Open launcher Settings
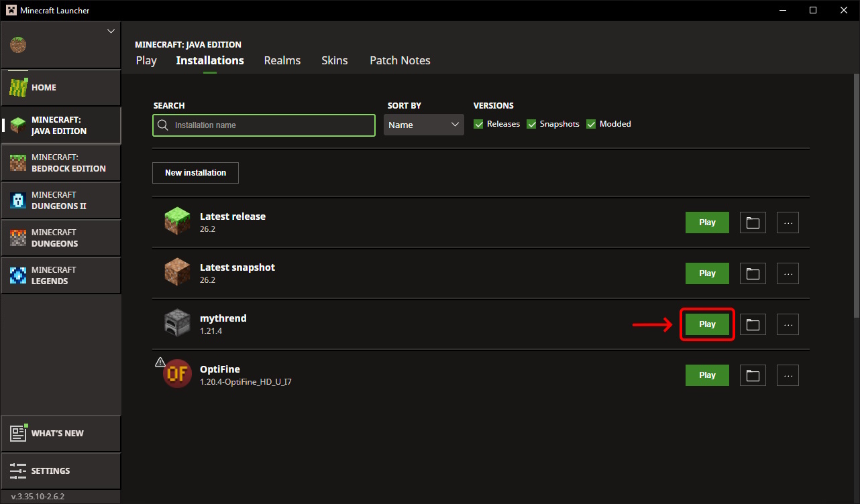 (x=60, y=470)
